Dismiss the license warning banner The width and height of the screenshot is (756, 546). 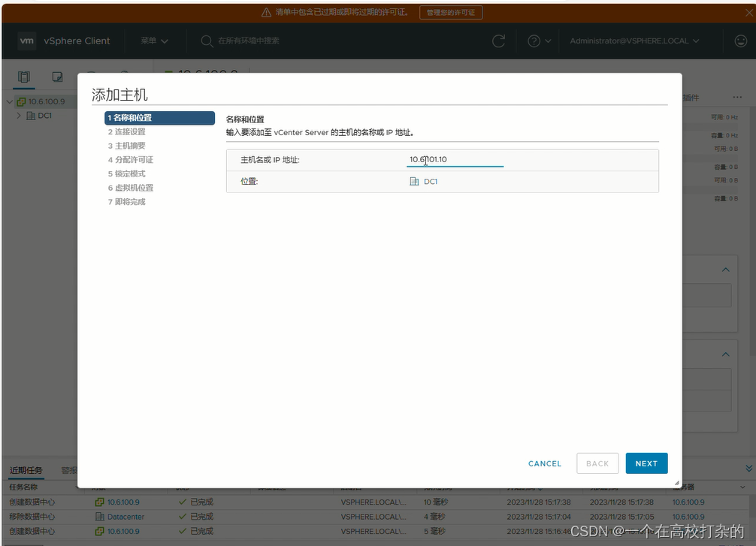[x=749, y=13]
